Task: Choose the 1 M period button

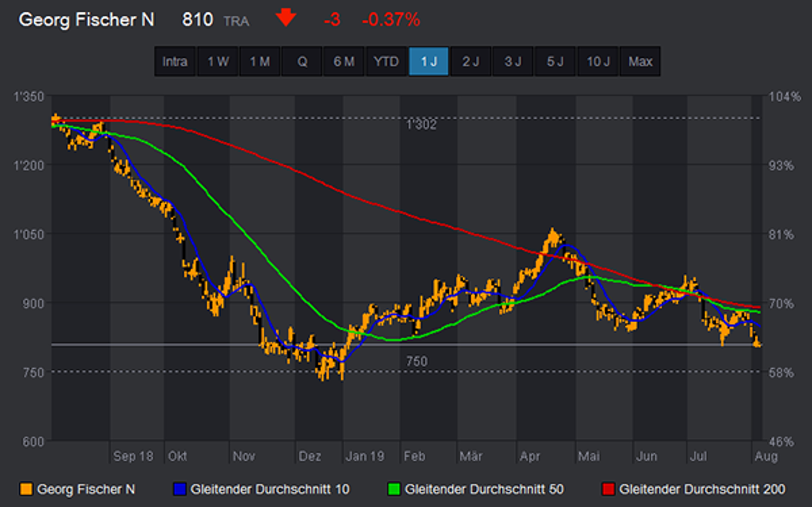Action: point(260,61)
